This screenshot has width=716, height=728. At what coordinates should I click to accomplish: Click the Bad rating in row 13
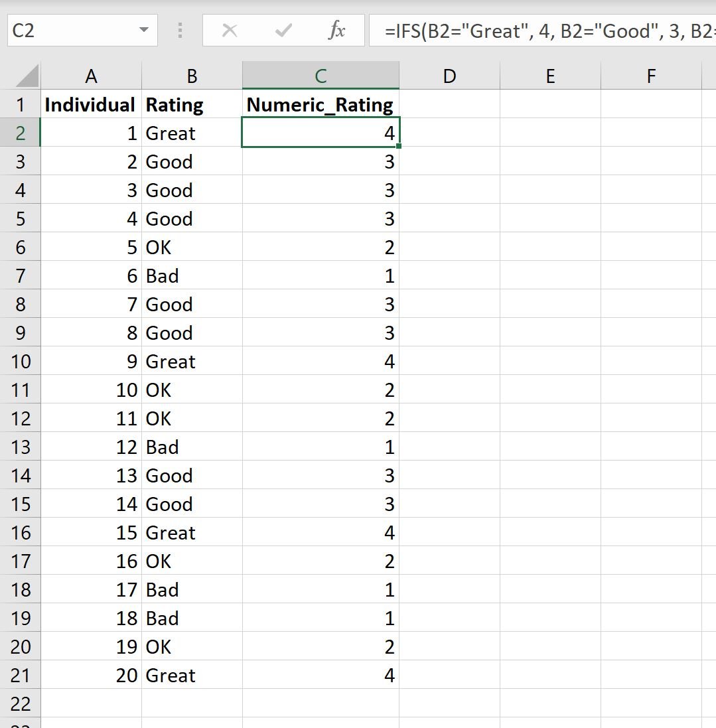(192, 447)
